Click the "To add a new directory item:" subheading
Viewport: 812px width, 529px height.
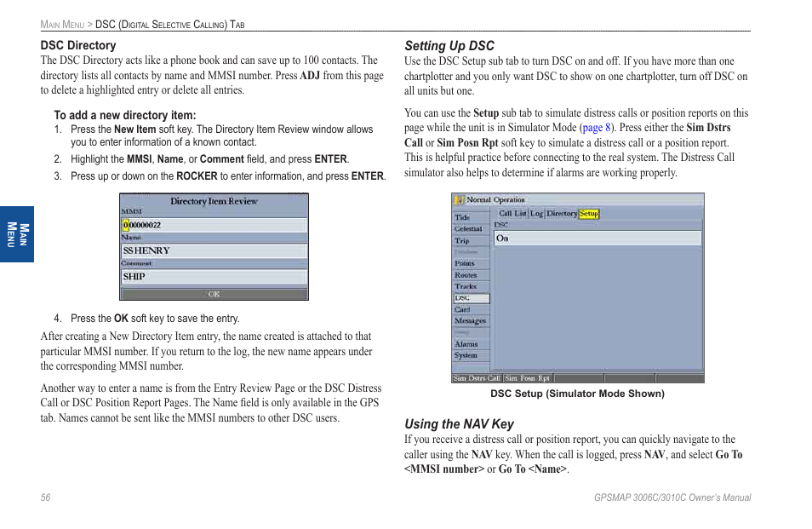(x=125, y=116)
